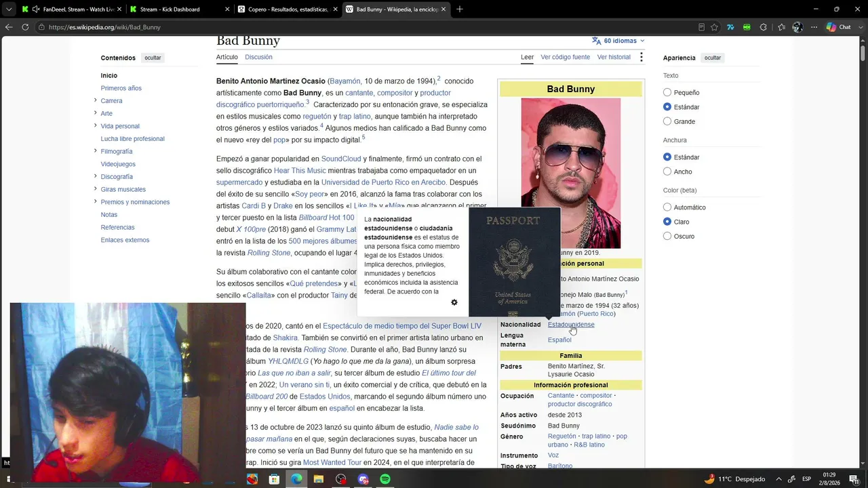Hide the Contenidos sidebar with ocultar

tap(153, 58)
